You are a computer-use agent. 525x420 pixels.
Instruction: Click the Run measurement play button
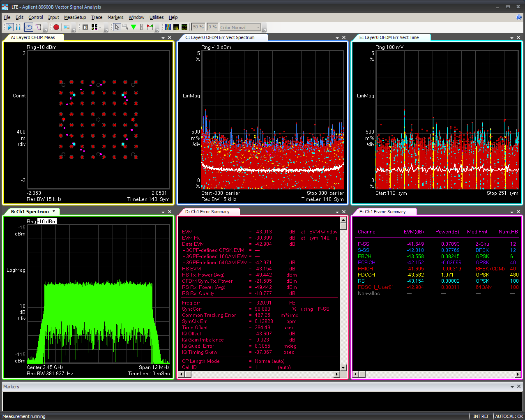[9, 27]
